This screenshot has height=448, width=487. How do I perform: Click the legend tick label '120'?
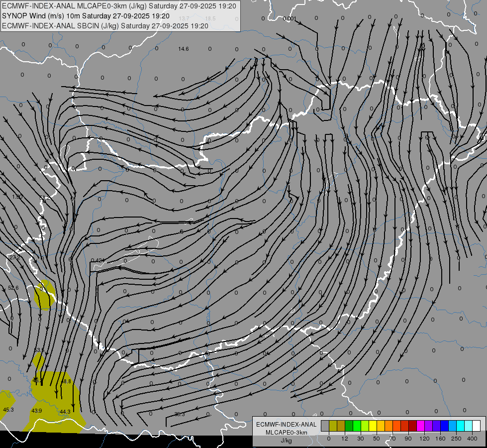[425, 439]
